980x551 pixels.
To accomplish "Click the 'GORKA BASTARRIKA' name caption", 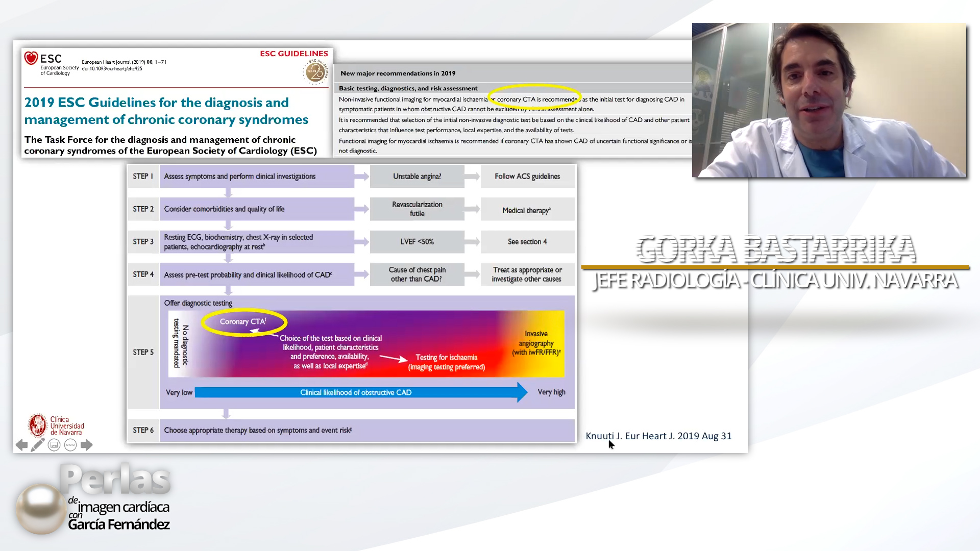I will 775,249.
